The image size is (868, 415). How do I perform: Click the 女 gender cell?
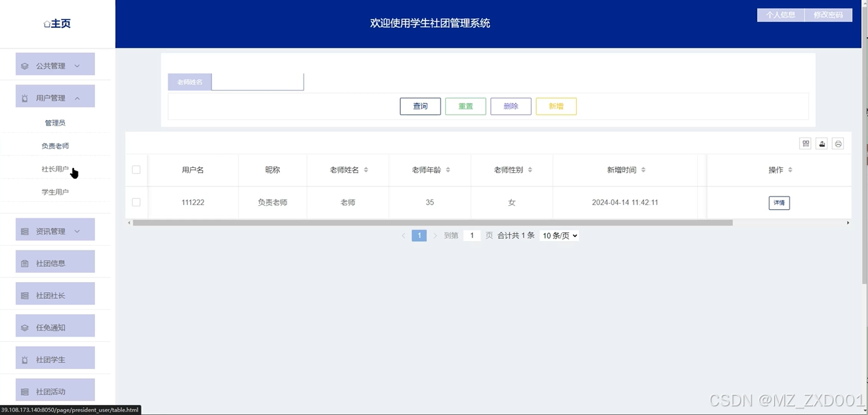coord(512,203)
